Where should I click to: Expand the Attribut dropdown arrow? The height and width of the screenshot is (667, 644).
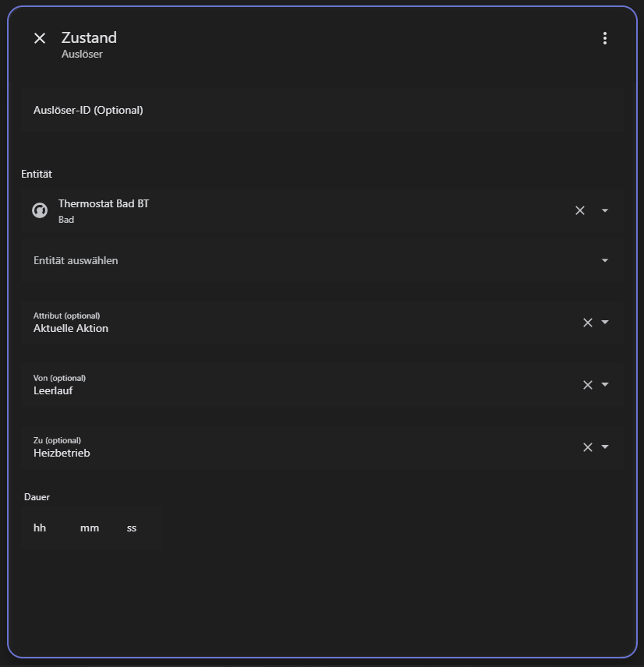[x=605, y=323]
